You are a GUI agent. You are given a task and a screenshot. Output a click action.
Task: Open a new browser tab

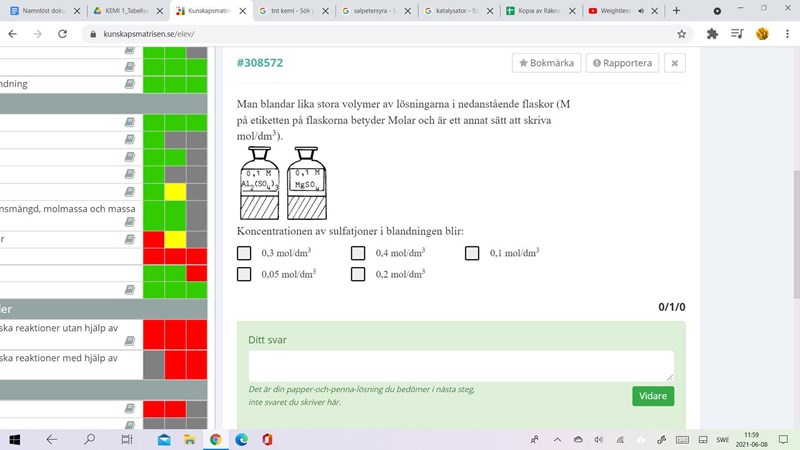[677, 10]
